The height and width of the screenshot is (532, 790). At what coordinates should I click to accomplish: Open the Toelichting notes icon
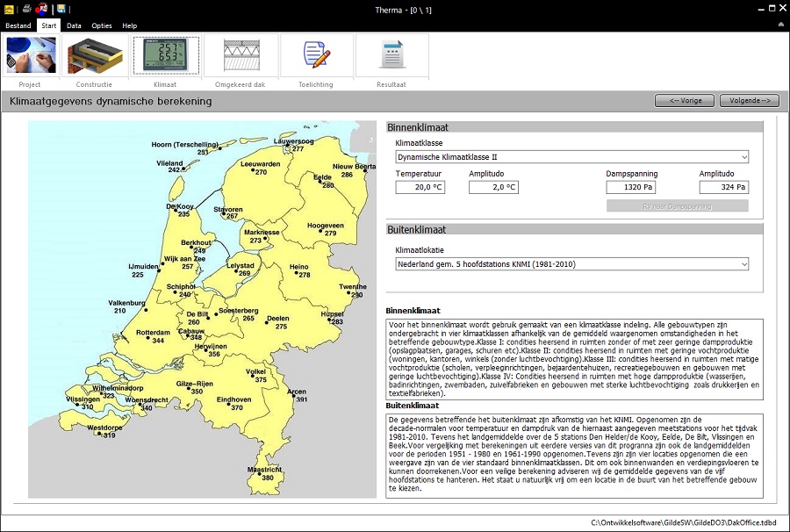click(316, 56)
